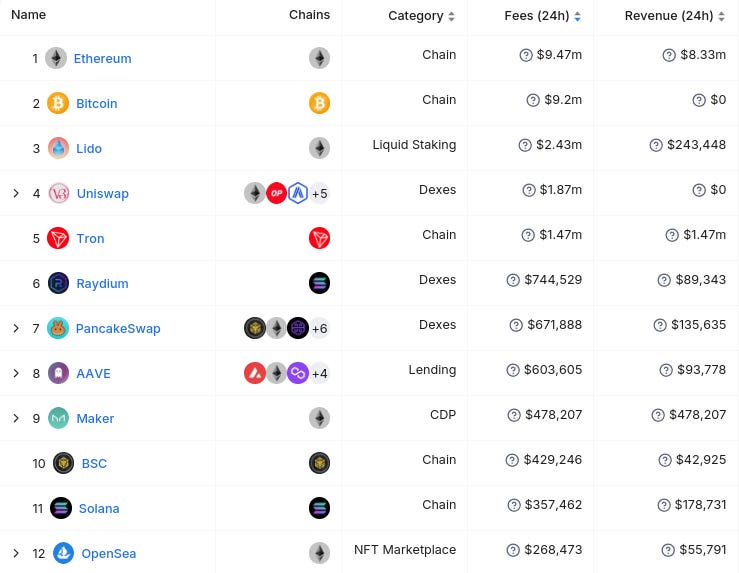
Task: Click help icon beside Lido revenue $243,448
Action: [656, 145]
